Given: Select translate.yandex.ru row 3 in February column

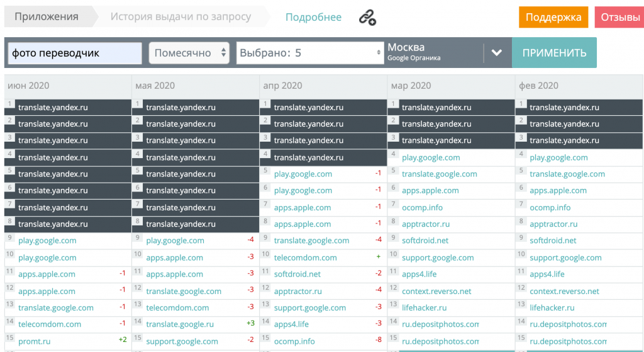Looking at the screenshot, I should (579, 140).
